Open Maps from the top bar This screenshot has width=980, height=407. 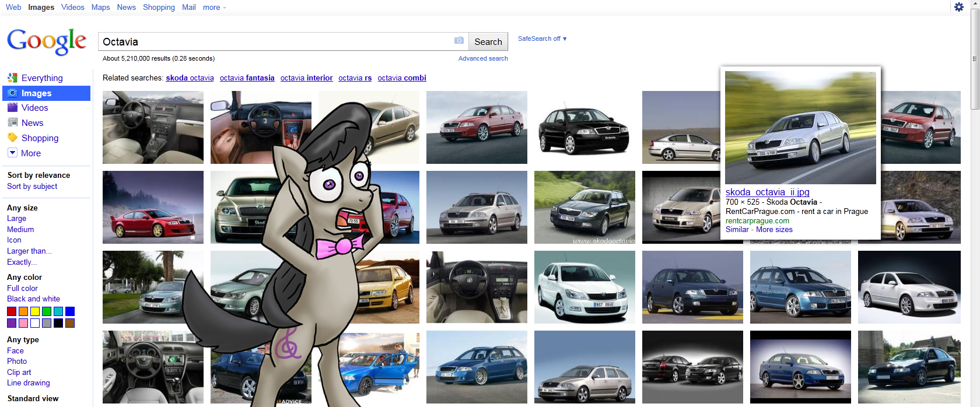(100, 7)
